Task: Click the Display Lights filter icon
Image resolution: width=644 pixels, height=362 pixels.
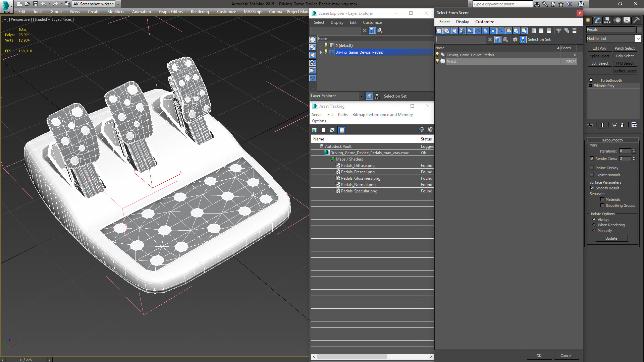Action: (454, 31)
